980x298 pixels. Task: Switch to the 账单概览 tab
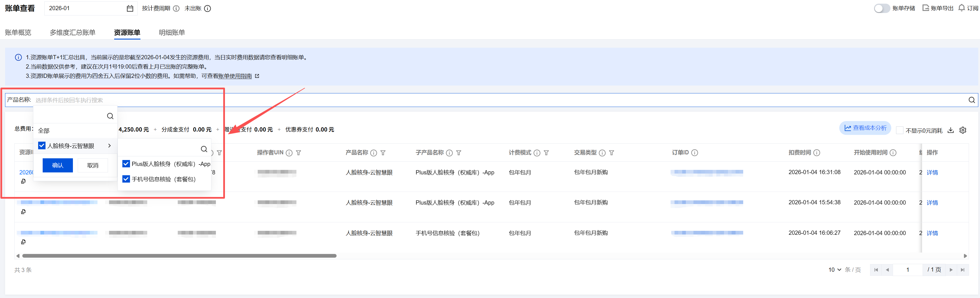coord(18,32)
